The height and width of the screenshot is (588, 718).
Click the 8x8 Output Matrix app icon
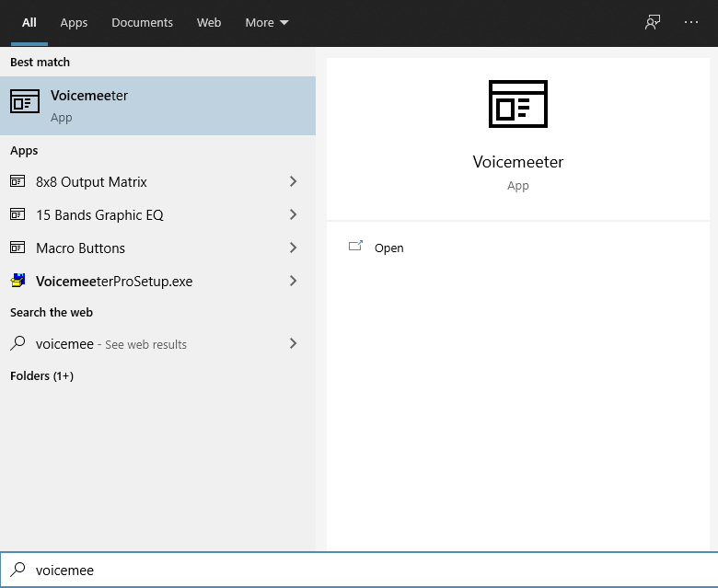(x=17, y=182)
